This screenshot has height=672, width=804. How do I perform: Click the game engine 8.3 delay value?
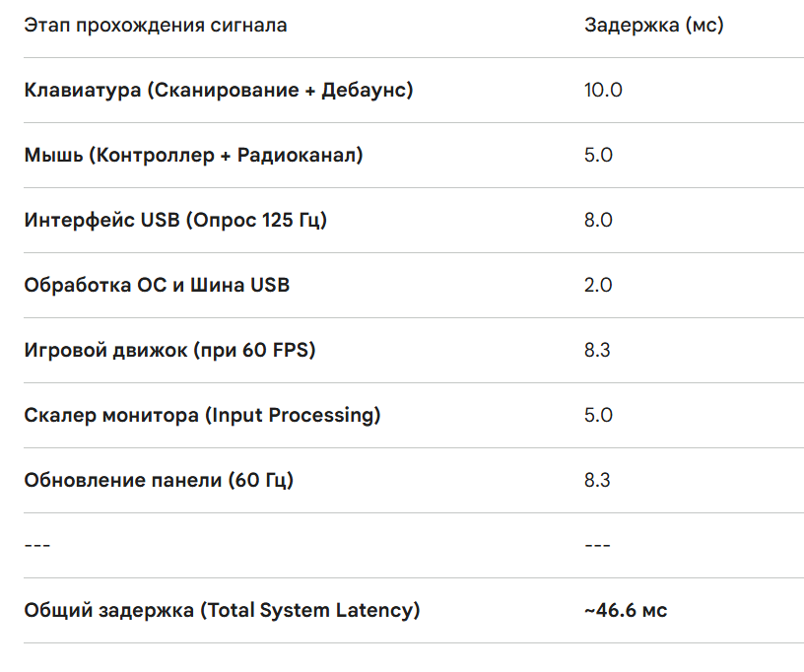point(597,350)
